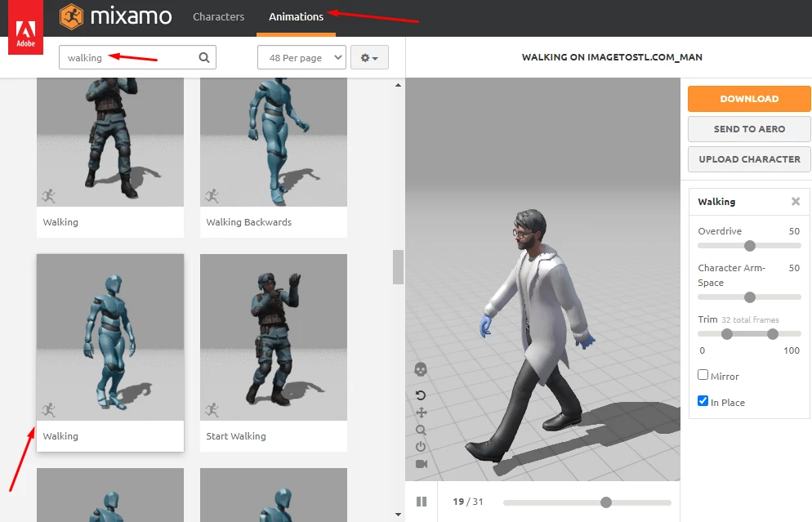Click the Adobe logo
The image size is (812, 522).
(25, 27)
